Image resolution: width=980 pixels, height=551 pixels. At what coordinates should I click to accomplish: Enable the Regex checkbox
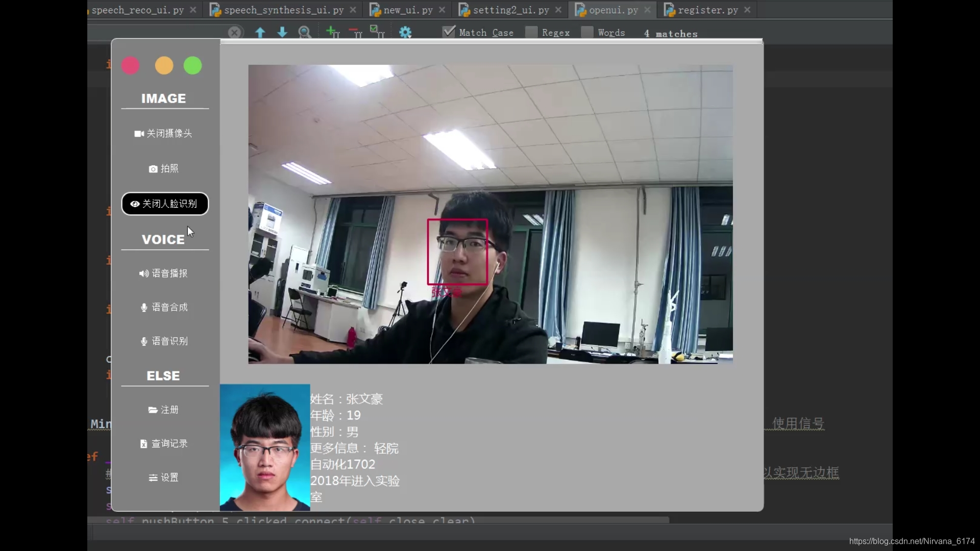pyautogui.click(x=531, y=32)
